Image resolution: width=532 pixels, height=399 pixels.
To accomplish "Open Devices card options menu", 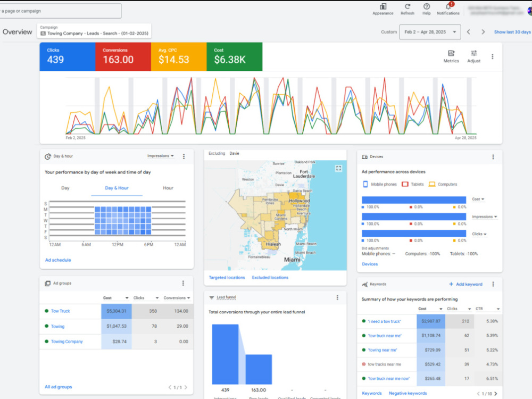I will point(493,157).
